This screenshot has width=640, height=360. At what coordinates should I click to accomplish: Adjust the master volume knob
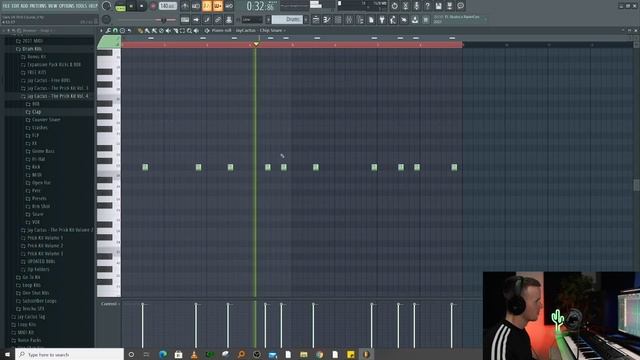tap(107, 6)
